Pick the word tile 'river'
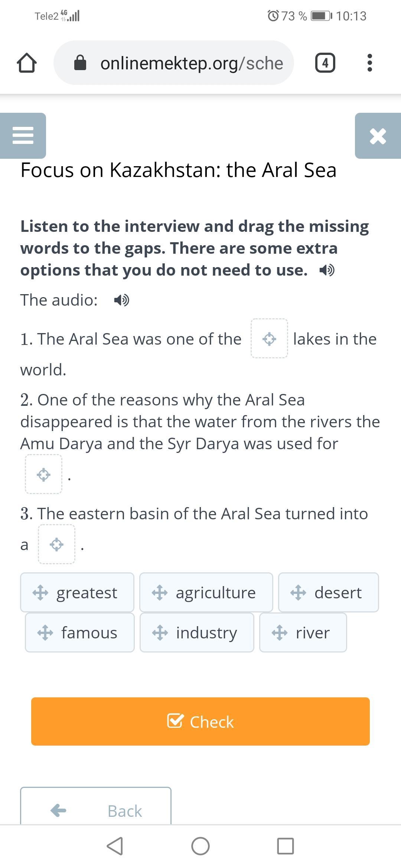401x868 pixels. [303, 632]
